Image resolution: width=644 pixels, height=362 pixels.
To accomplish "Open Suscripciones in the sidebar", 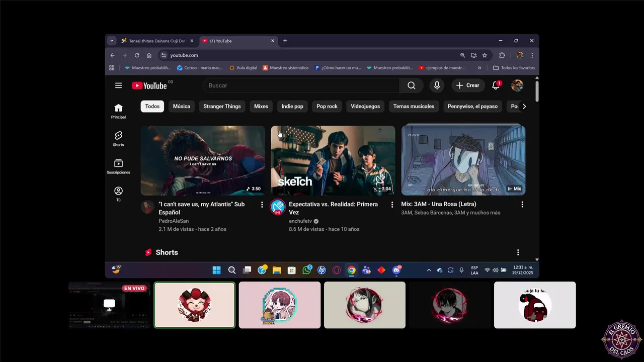I will click(118, 166).
